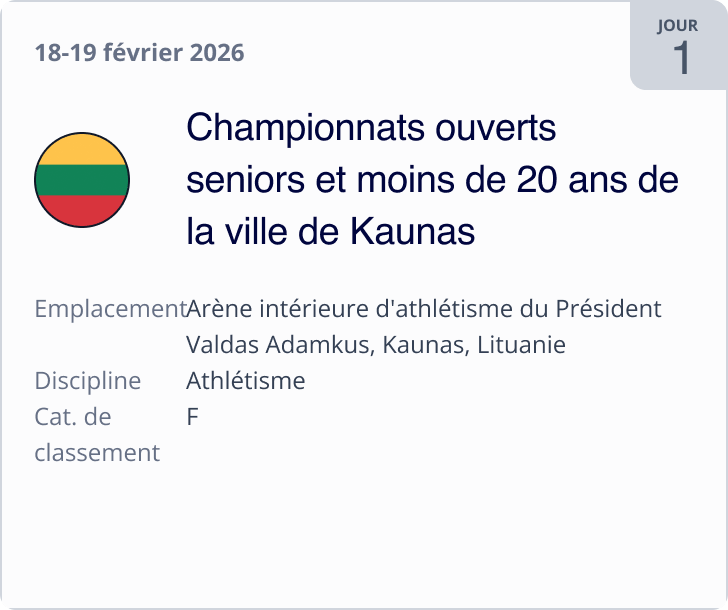Select the "Jour 1" day badge

tap(679, 47)
